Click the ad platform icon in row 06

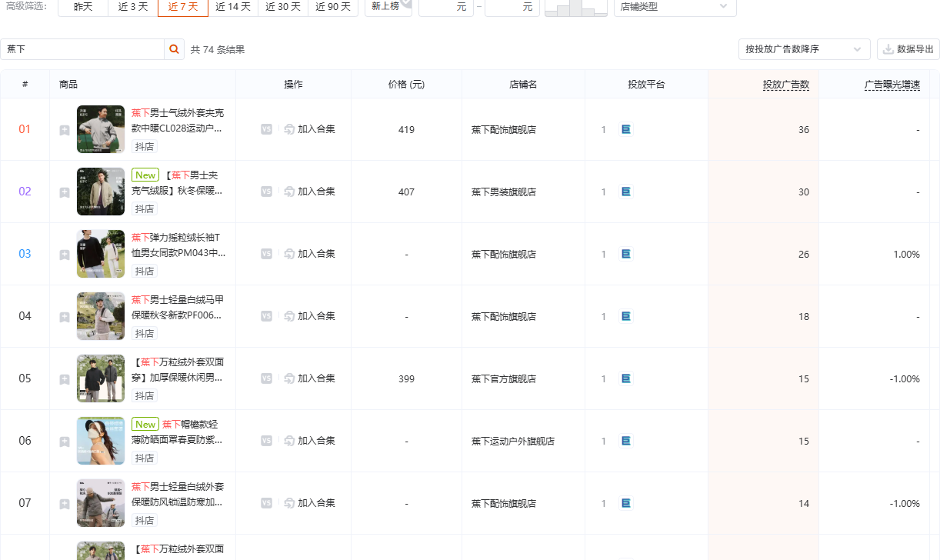point(625,441)
